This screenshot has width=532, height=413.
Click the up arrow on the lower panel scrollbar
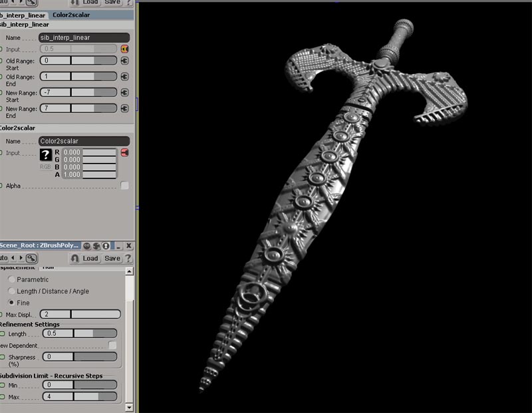coord(129,271)
